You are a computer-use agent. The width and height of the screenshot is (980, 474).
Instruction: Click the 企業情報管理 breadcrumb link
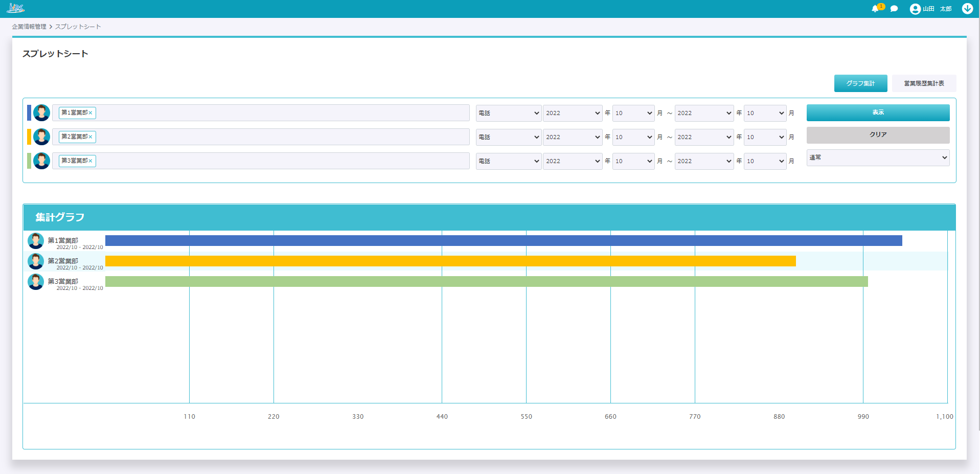[29, 27]
